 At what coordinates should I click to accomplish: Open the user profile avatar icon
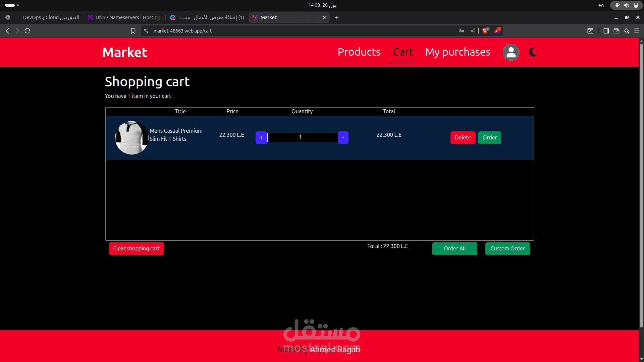click(x=511, y=52)
